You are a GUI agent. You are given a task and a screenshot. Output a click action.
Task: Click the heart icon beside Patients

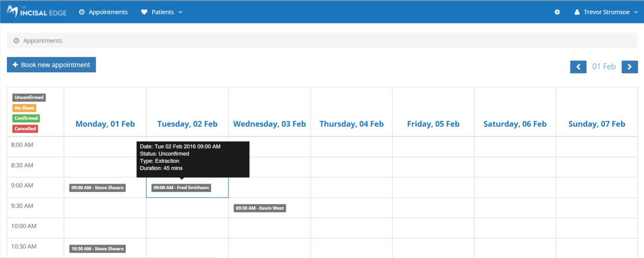tap(144, 12)
